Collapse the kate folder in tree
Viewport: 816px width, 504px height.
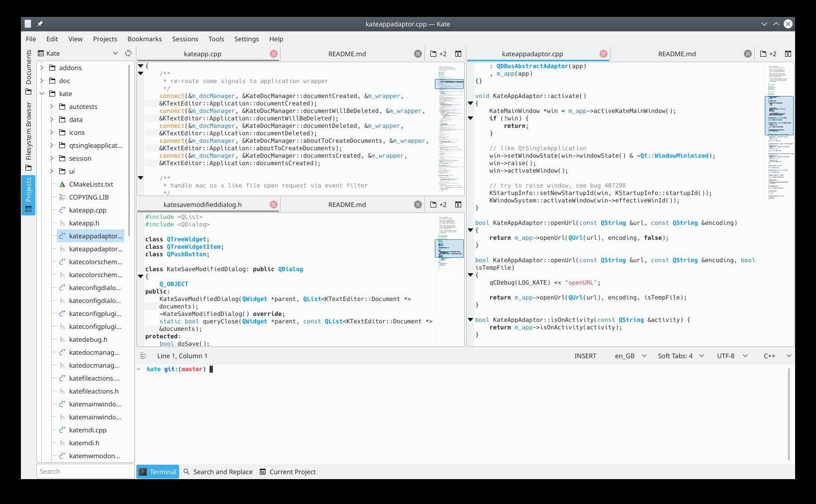pyautogui.click(x=42, y=94)
